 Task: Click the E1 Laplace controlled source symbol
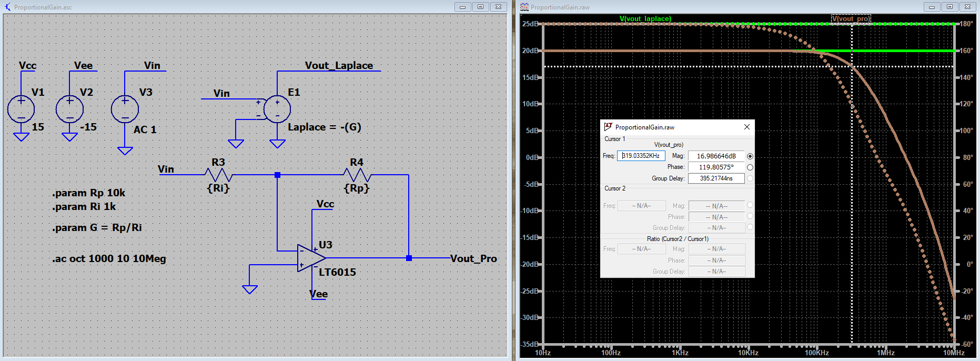[277, 109]
